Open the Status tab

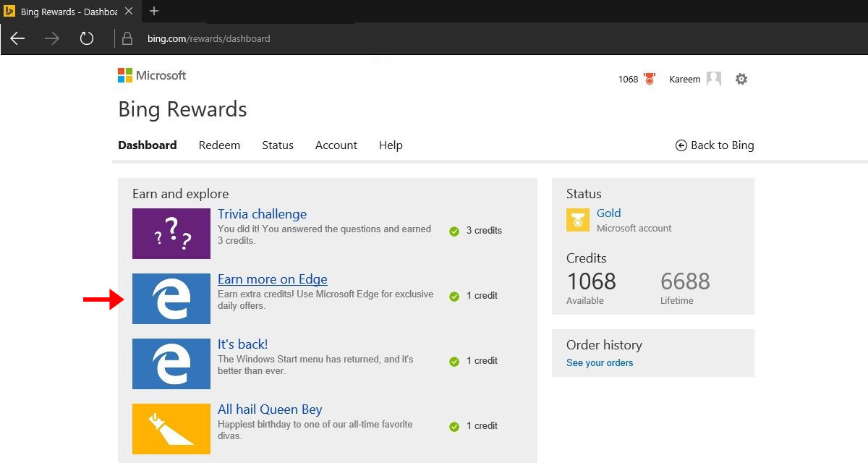[278, 145]
